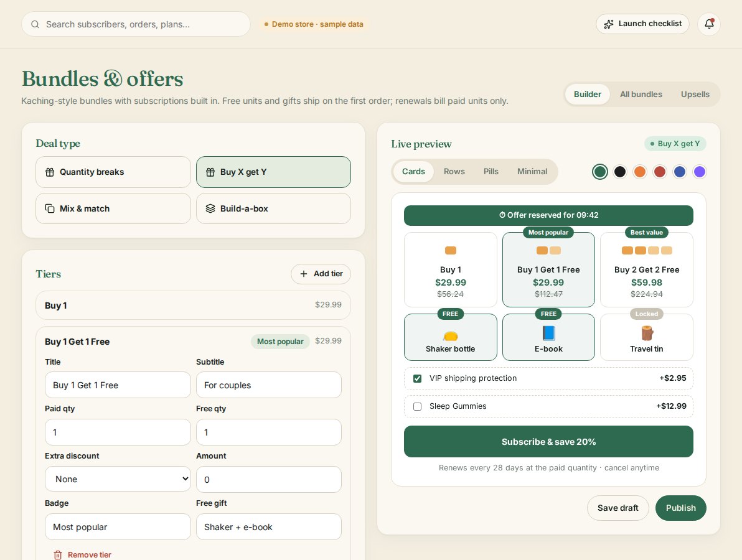The height and width of the screenshot is (560, 742).
Task: Select the Rows preview layout
Action: click(x=454, y=172)
